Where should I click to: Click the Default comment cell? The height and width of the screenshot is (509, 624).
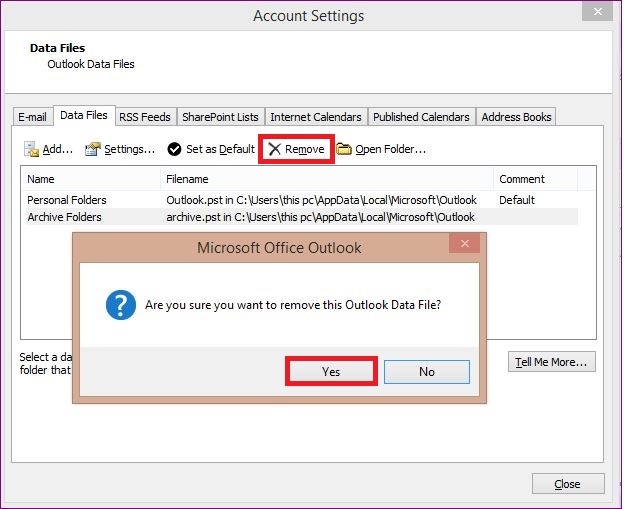click(517, 200)
